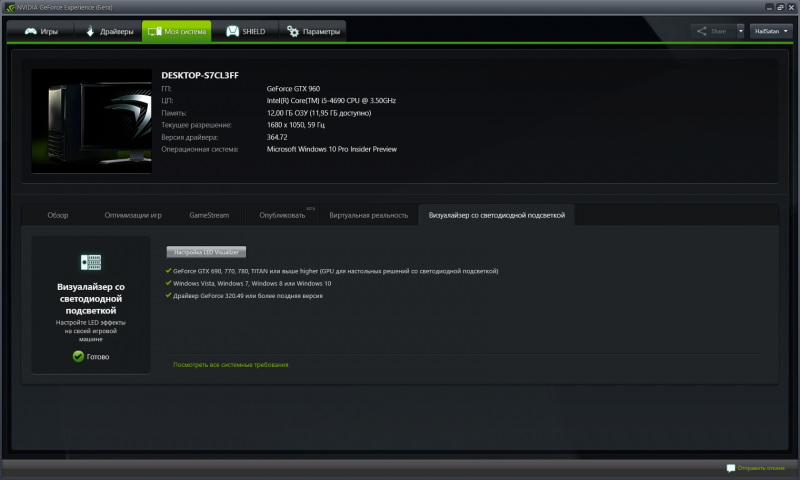Click the SHIELD device icon

click(x=233, y=32)
